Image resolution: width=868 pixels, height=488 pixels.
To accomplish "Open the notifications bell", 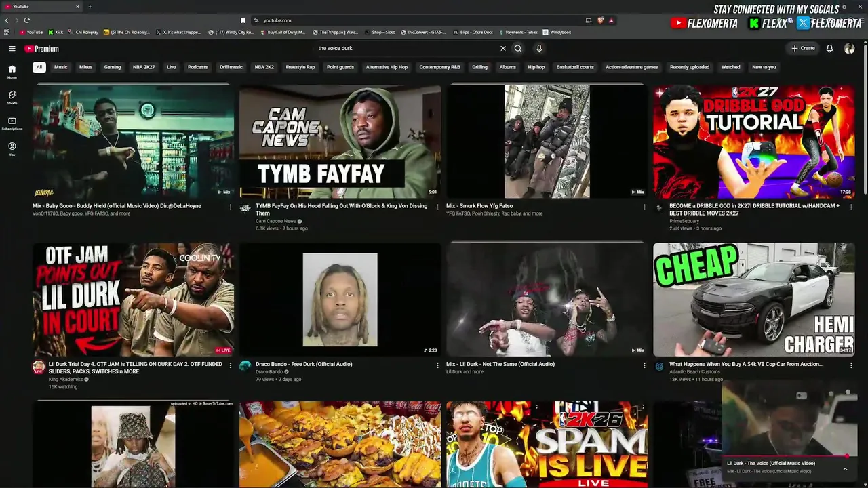I will point(829,49).
